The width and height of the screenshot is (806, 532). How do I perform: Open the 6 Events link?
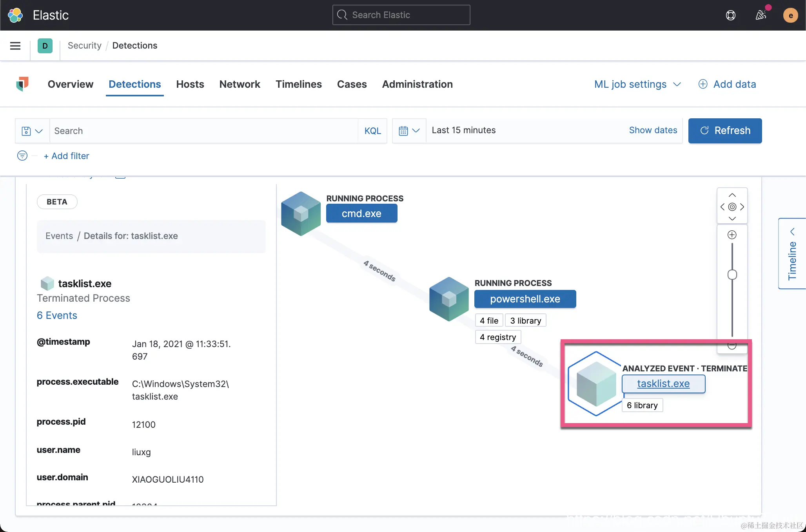57,315
